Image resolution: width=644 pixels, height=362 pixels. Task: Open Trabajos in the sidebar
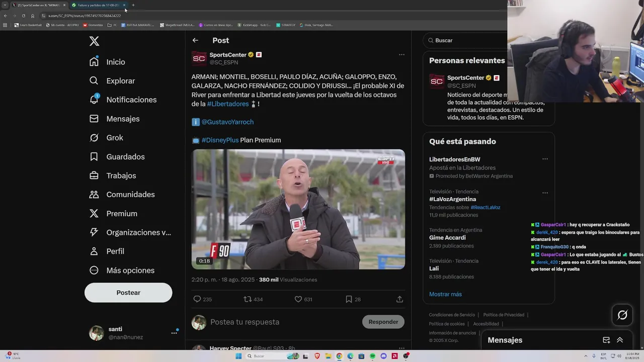[113, 175]
